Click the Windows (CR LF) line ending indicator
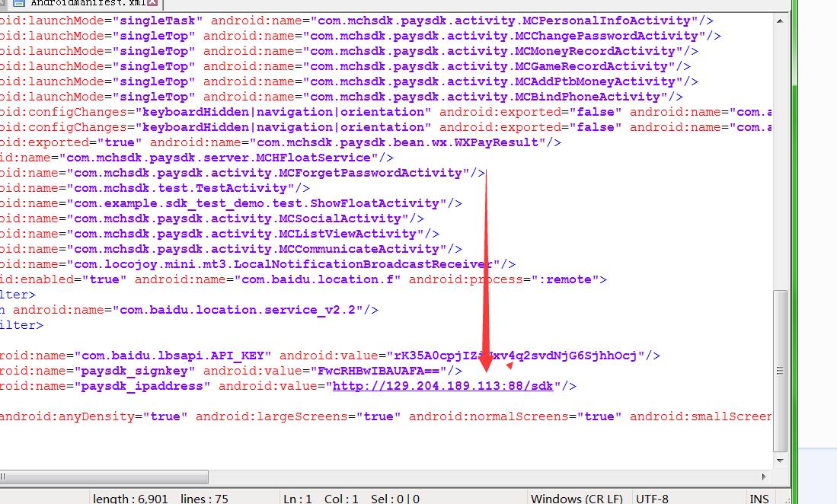Viewport: 837px width, 504px height. point(577,499)
